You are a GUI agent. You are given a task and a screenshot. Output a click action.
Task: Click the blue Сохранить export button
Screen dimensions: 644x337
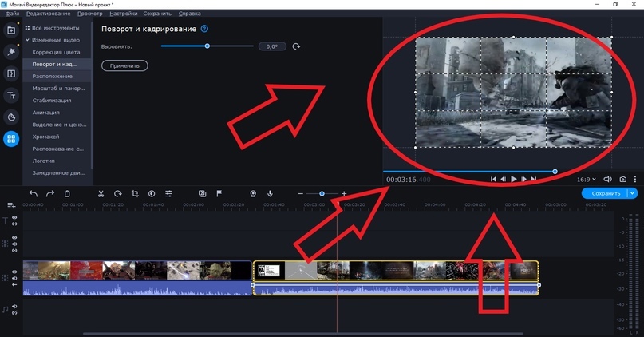click(x=605, y=193)
